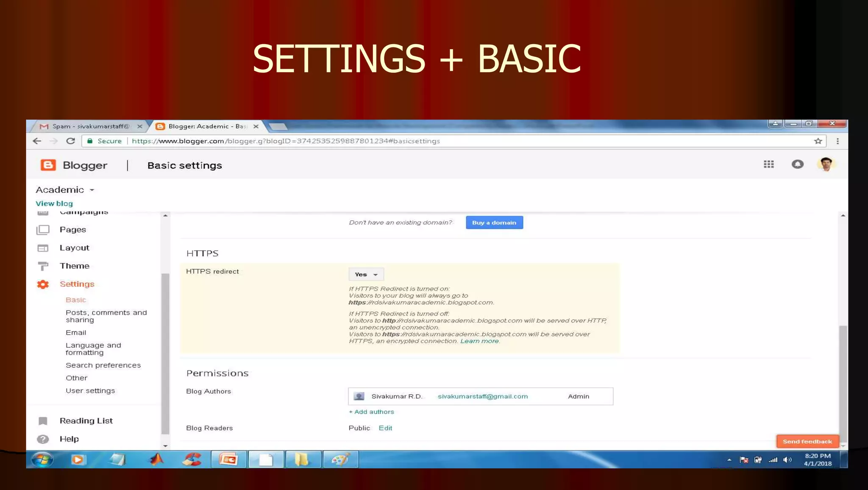This screenshot has width=868, height=490.
Task: Open Help in sidebar
Action: click(x=69, y=439)
